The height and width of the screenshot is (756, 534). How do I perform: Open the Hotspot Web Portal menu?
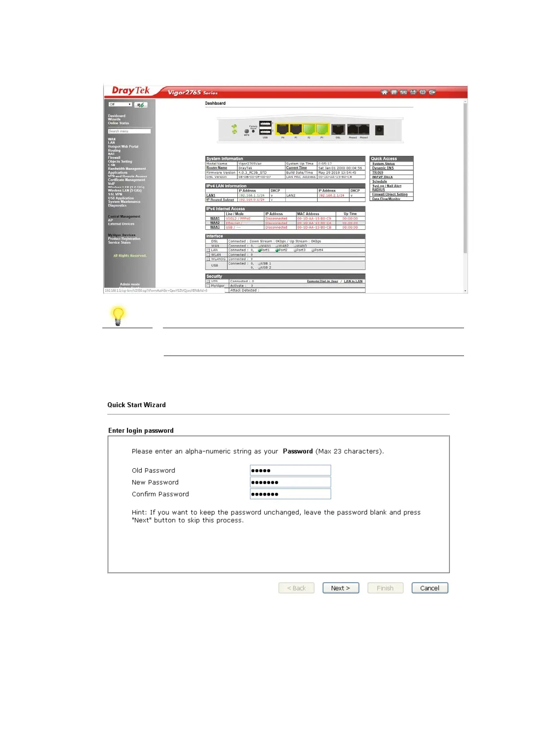123,146
